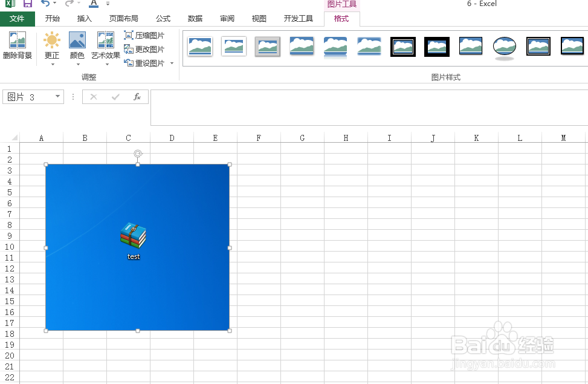Click Compress Pictures (压缩图片)
This screenshot has height=384, width=588.
[144, 35]
